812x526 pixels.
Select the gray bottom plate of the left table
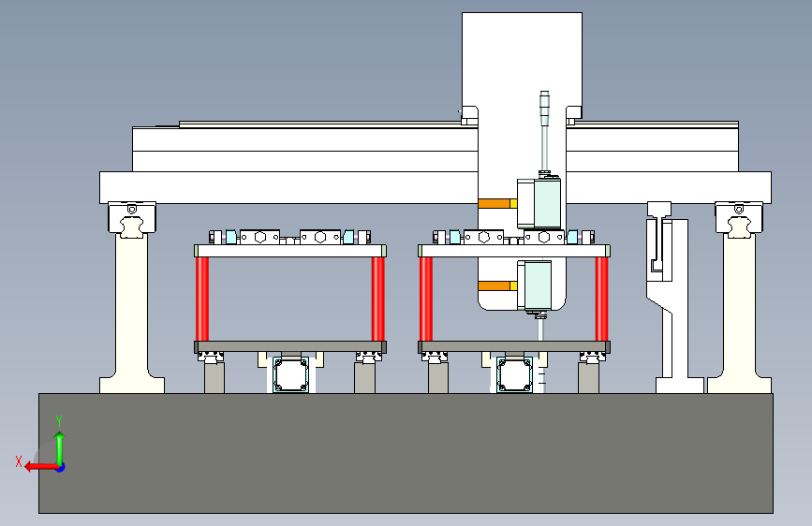(290, 346)
